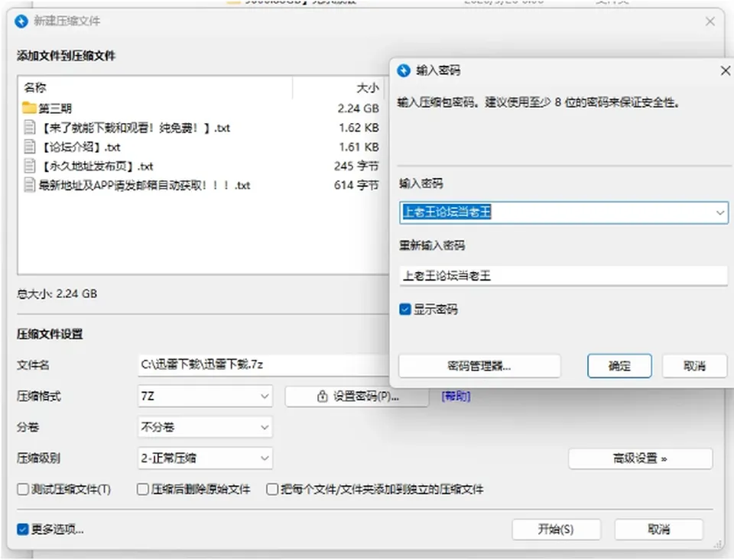Click the 总大小: 2.24 GB text

pos(57,294)
